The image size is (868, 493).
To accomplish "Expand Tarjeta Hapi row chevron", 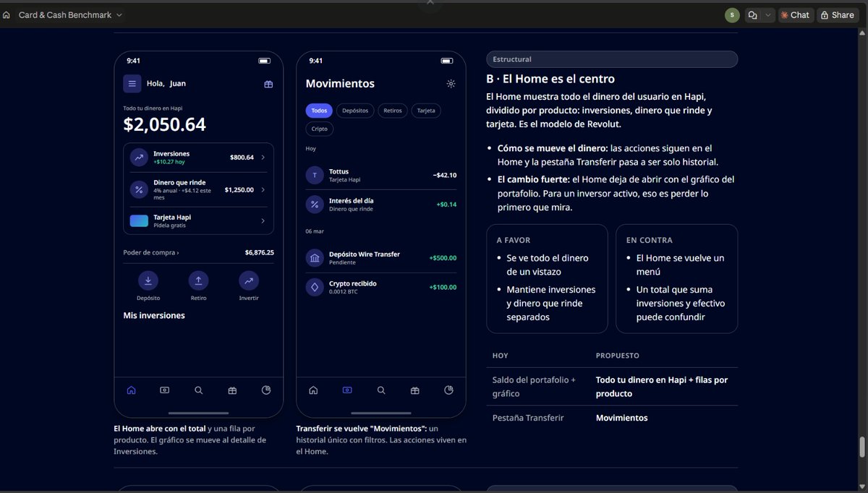I will (263, 220).
